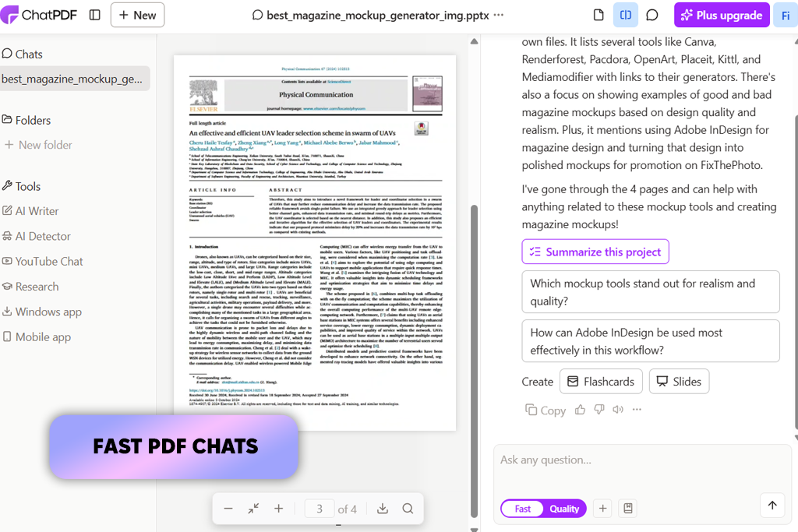Screen dimensions: 798x532
Task: Click the PDF page thumbnail preview
Action: tap(315, 242)
